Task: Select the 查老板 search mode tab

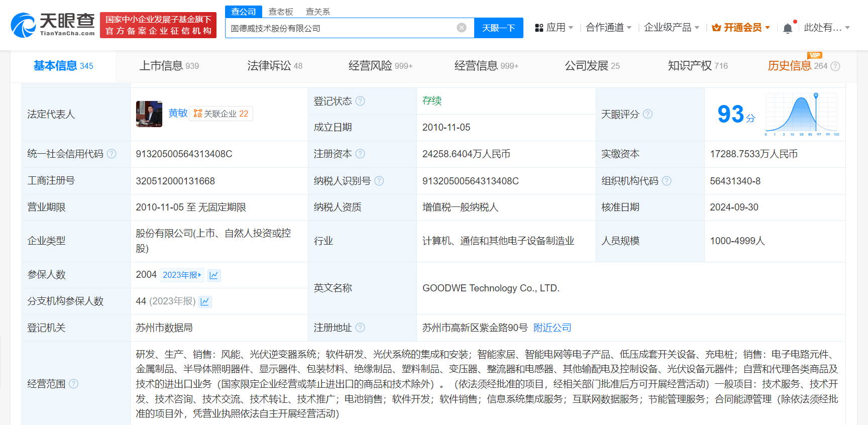Action: (x=281, y=12)
